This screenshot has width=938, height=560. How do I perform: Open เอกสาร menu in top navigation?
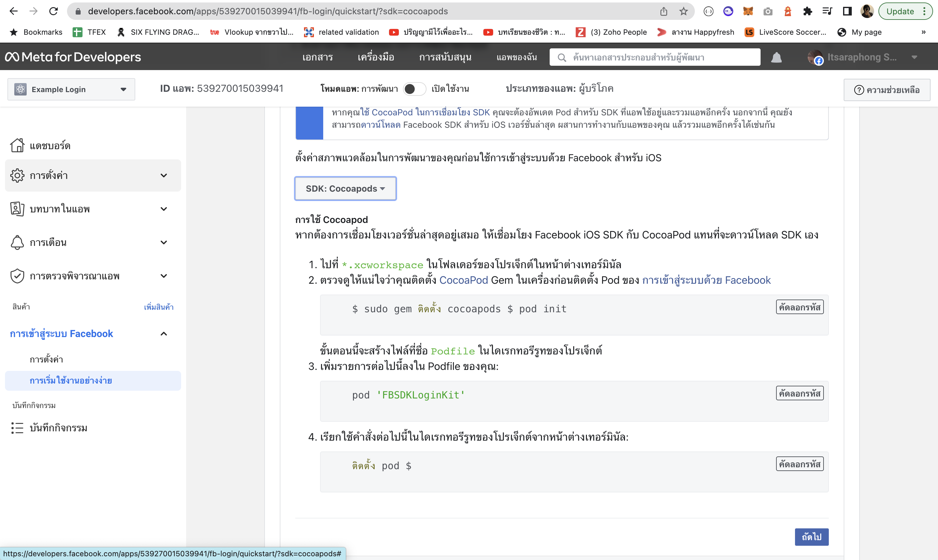(317, 57)
